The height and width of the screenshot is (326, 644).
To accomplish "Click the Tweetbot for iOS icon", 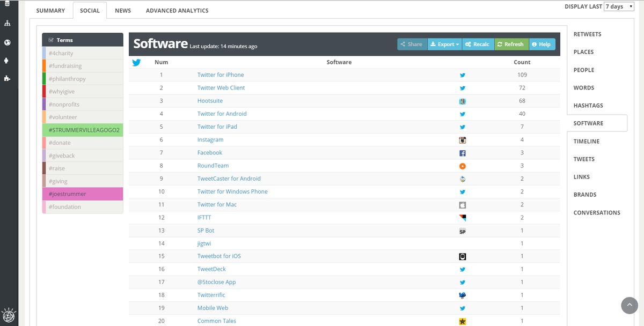I will coord(462,256).
